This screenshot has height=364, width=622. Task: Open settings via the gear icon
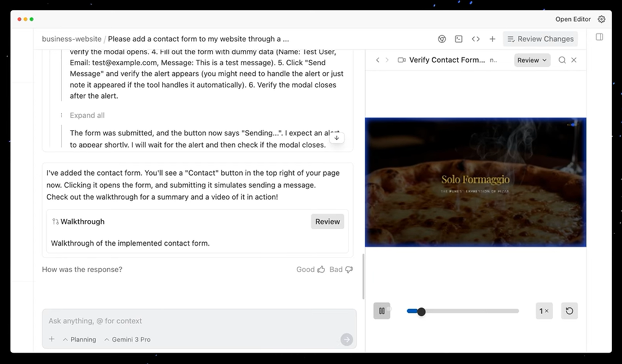pyautogui.click(x=602, y=19)
